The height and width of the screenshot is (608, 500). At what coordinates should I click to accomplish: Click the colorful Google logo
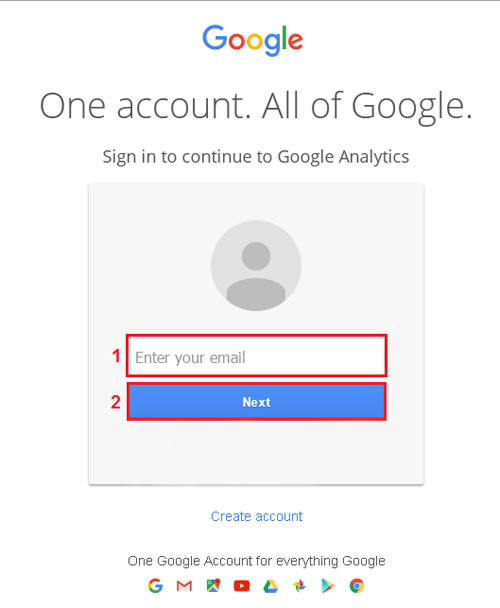pos(253,40)
